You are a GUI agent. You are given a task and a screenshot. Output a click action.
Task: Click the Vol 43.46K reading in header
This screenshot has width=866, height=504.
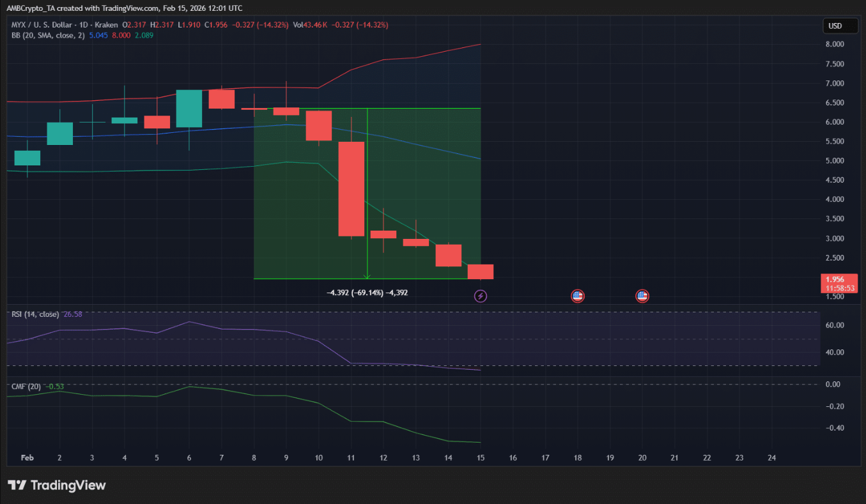tap(310, 25)
